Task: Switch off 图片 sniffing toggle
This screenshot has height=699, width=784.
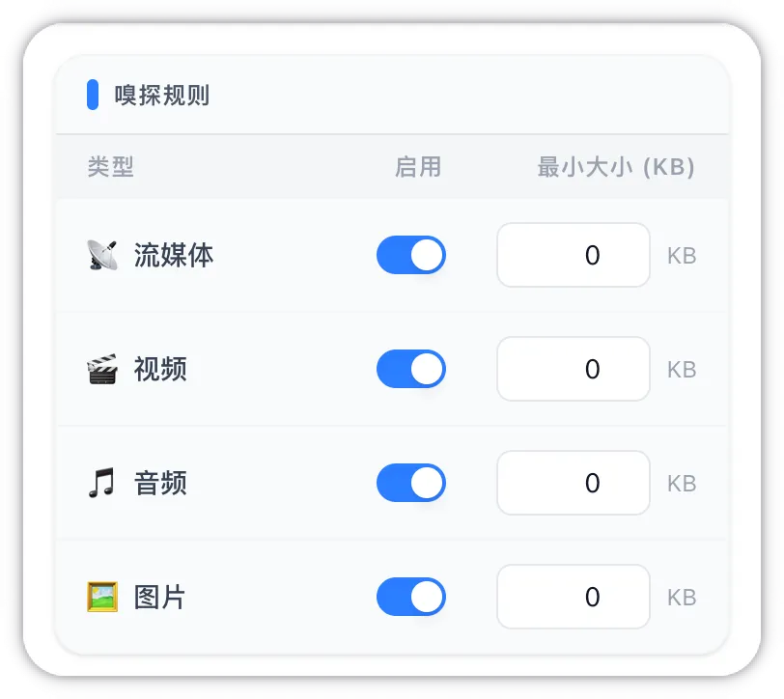Action: [x=411, y=597]
